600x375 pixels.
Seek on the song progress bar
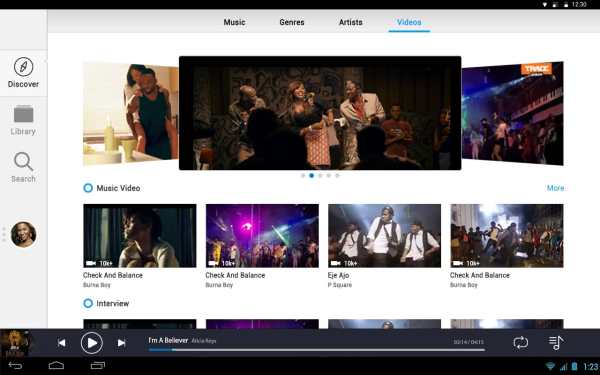click(317, 350)
